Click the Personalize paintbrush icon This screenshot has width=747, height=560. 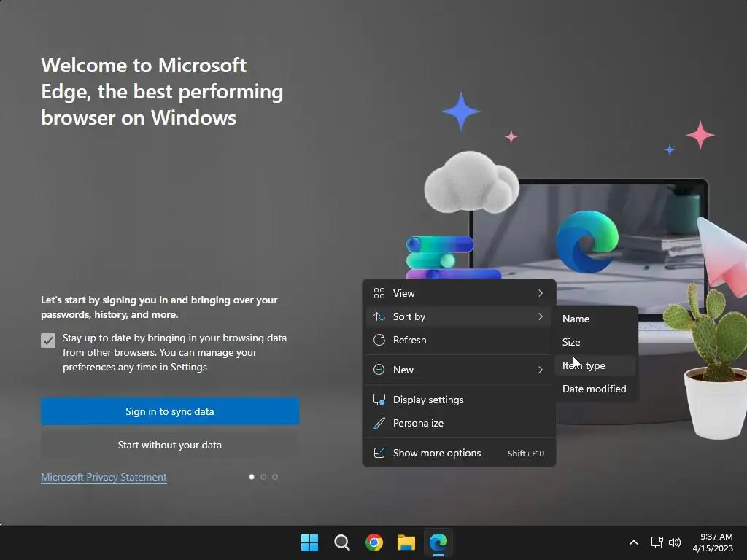(379, 423)
